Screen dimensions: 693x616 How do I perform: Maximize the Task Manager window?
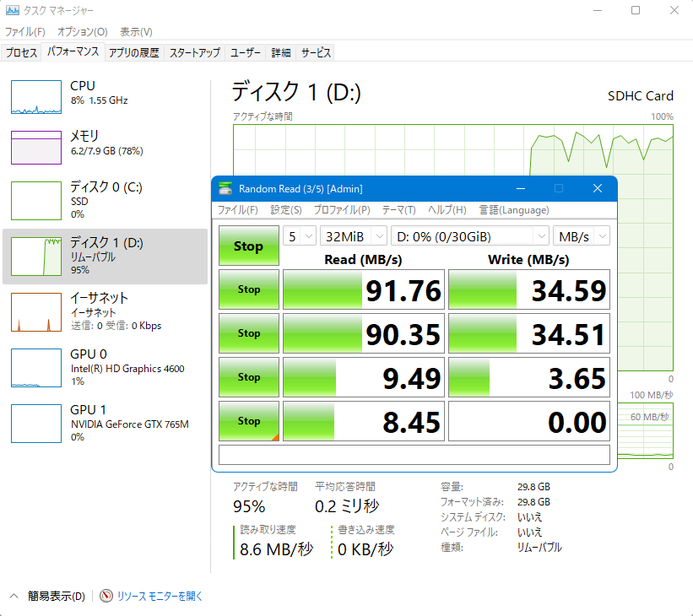click(636, 10)
